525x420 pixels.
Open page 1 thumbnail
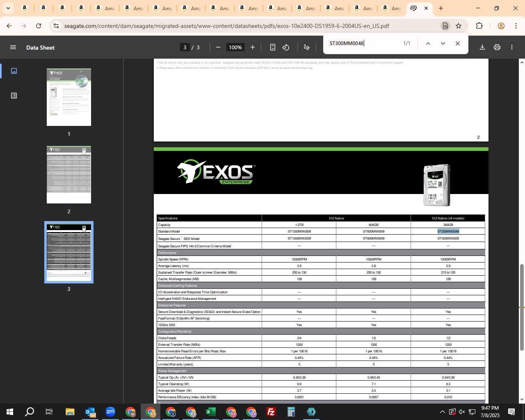69,97
